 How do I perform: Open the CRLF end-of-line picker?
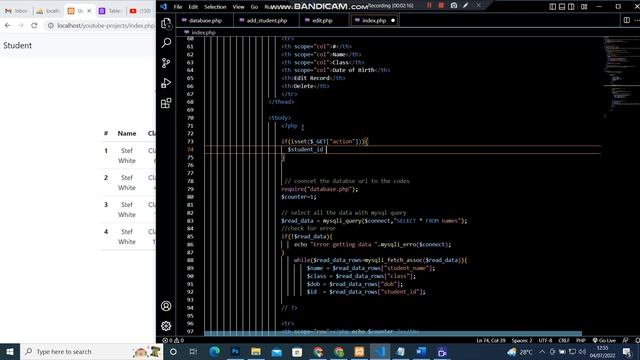[x=564, y=340]
